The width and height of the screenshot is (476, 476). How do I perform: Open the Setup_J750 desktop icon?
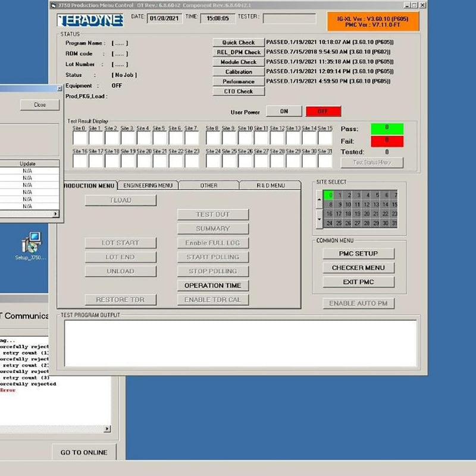(31, 246)
